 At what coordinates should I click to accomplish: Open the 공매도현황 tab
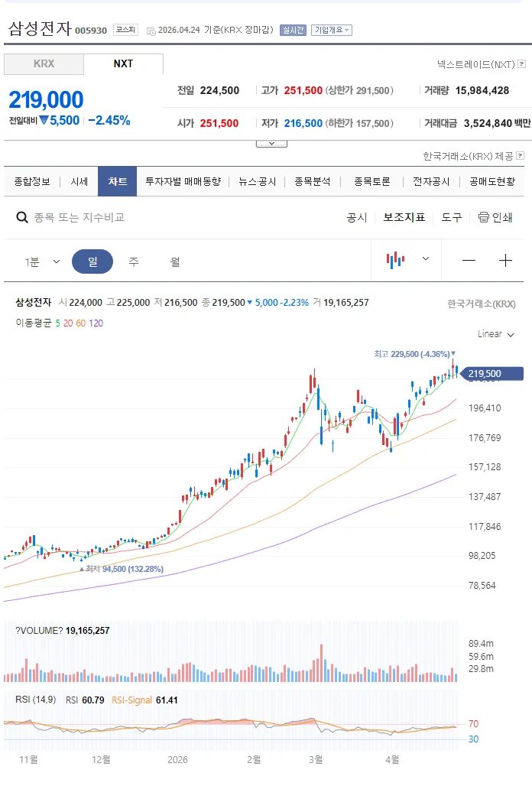492,181
